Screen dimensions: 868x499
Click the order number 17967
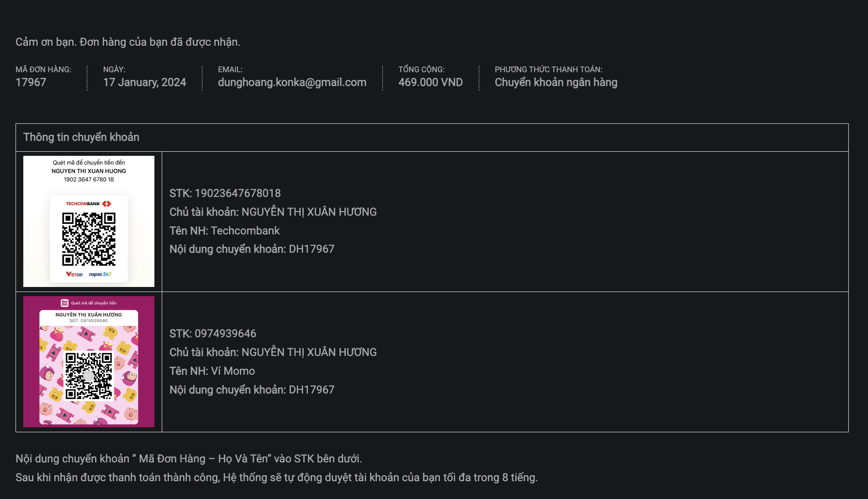pos(31,82)
